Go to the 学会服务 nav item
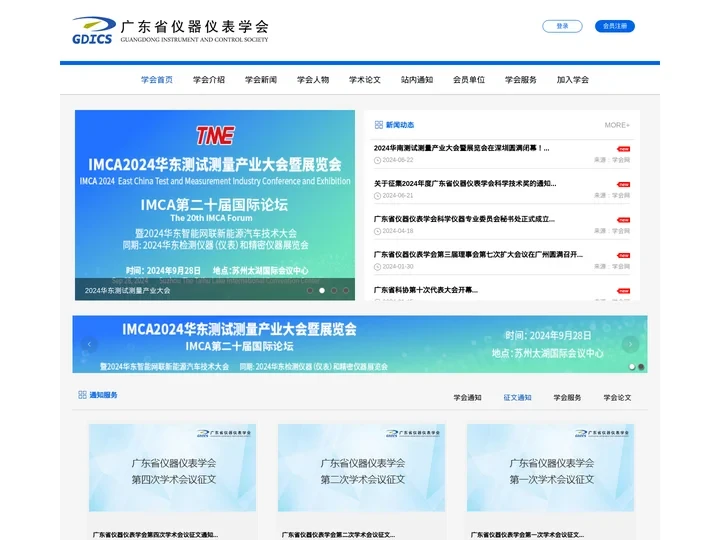The height and width of the screenshot is (540, 720). click(x=521, y=79)
